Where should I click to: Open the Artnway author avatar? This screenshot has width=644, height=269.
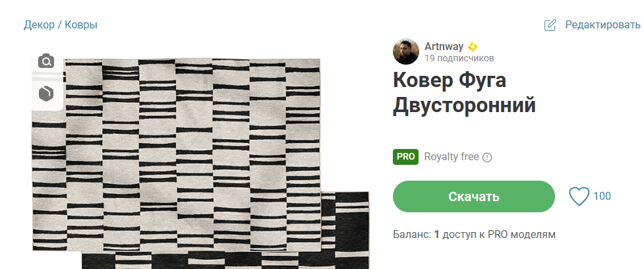pyautogui.click(x=406, y=51)
